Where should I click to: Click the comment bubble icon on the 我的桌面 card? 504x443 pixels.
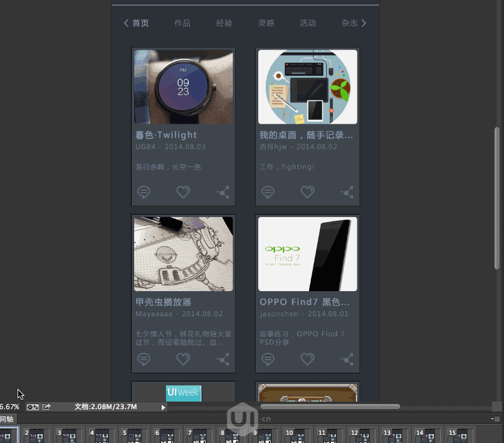click(x=268, y=192)
